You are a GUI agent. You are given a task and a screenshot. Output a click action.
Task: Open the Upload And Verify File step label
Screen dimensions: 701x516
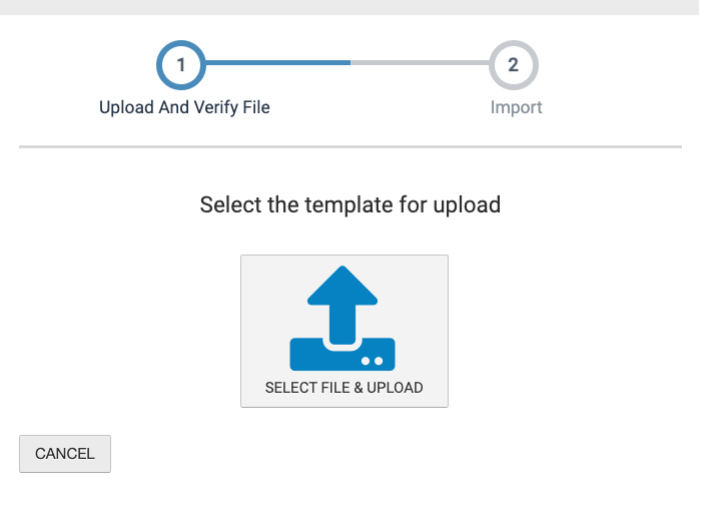coord(185,108)
